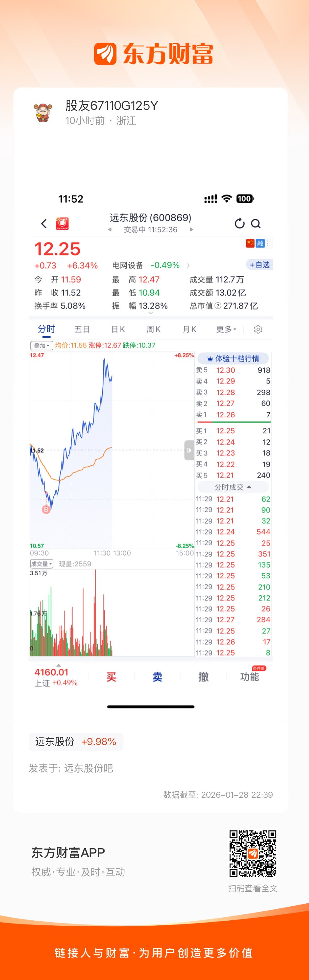Open chart settings gear
The image size is (309, 980).
(258, 329)
